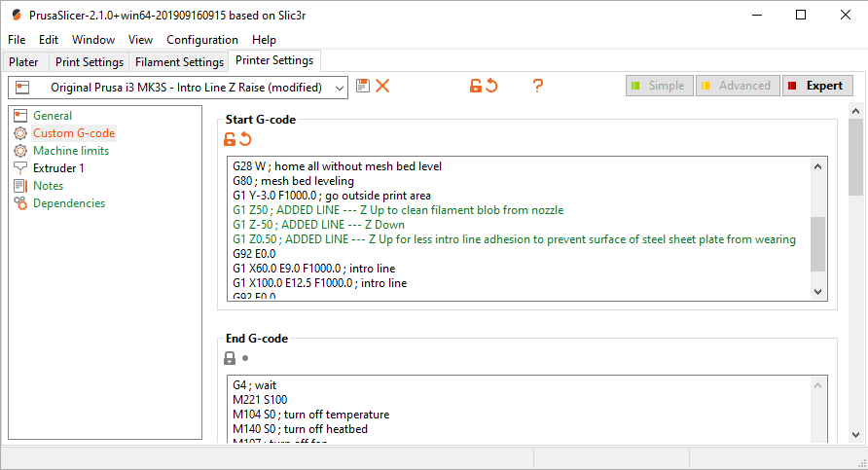Click End G-code gray lock icon
The width and height of the screenshot is (868, 470).
(230, 358)
